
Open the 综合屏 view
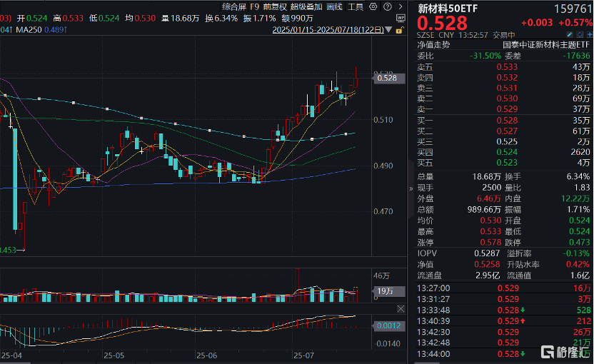pyautogui.click(x=234, y=6)
